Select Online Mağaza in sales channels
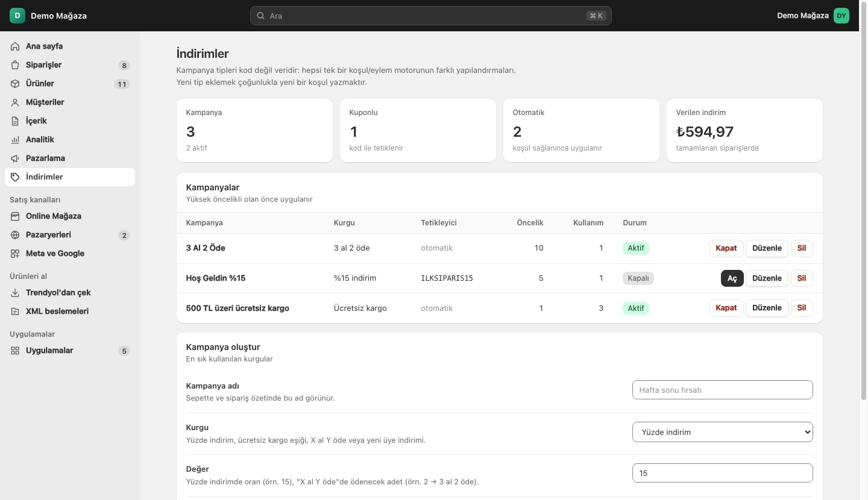This screenshot has width=868, height=500. click(x=70, y=216)
